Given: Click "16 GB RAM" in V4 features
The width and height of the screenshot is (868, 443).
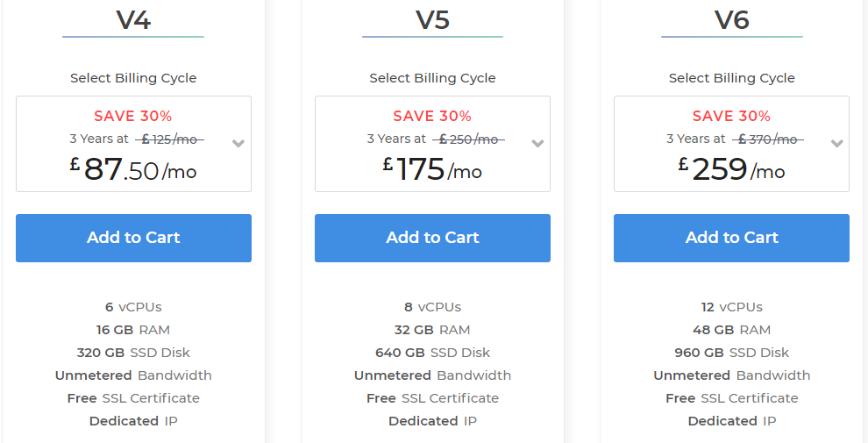Looking at the screenshot, I should (x=133, y=330).
